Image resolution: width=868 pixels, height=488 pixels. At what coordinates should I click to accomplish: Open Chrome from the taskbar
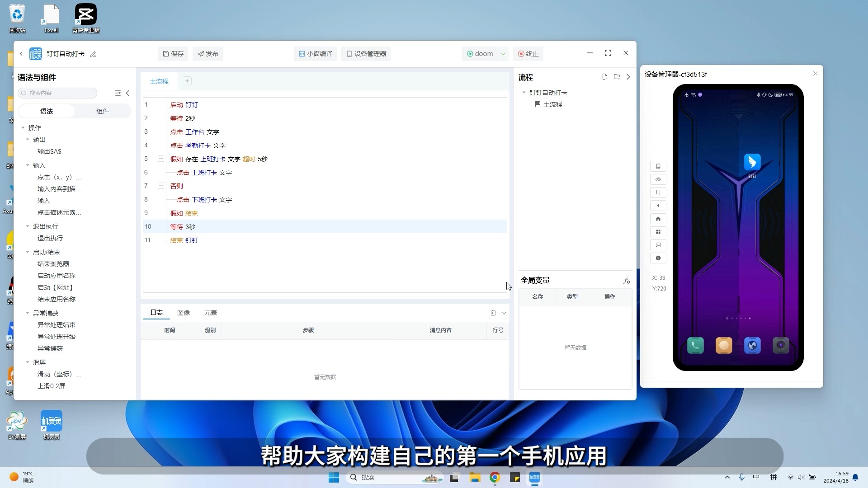[x=495, y=477]
